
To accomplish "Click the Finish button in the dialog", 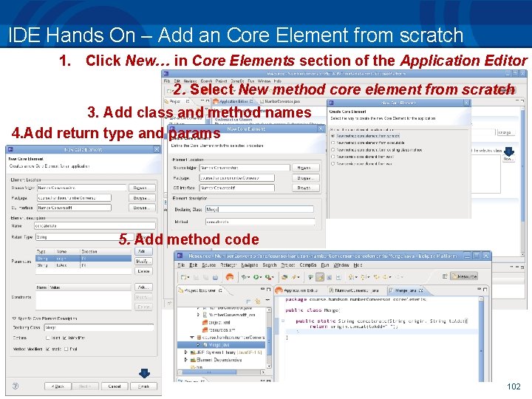I will coord(143,386).
